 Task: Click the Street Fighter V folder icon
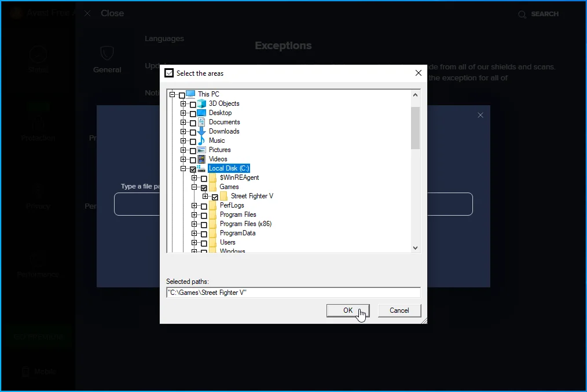(x=224, y=196)
